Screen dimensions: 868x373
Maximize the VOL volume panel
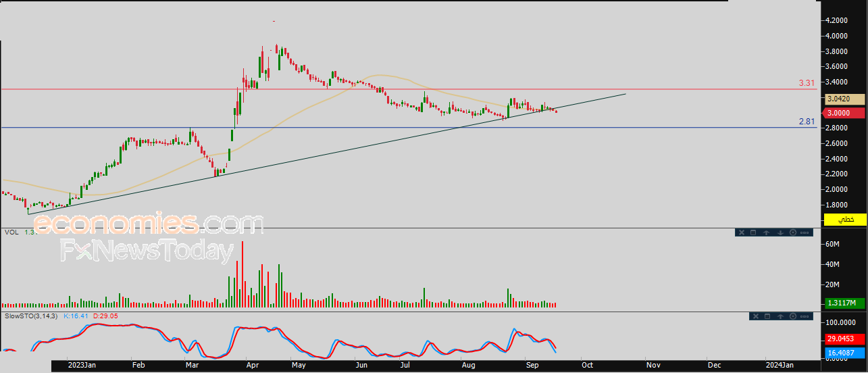[753, 232]
